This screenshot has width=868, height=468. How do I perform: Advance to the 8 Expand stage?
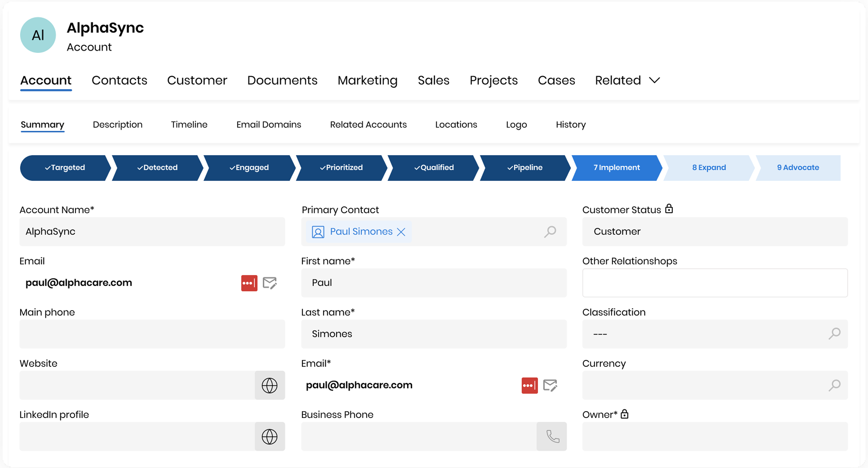[x=709, y=168]
